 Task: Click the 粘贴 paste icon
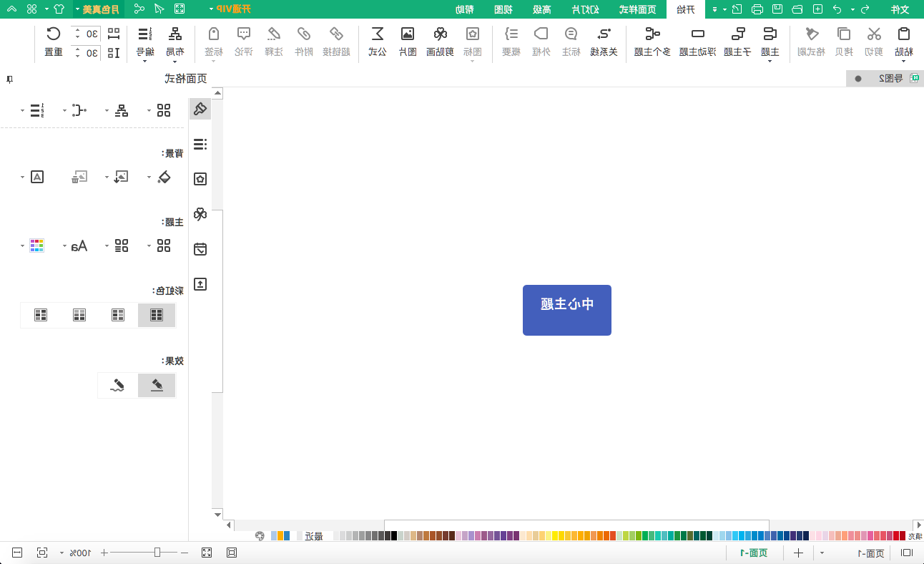[904, 34]
